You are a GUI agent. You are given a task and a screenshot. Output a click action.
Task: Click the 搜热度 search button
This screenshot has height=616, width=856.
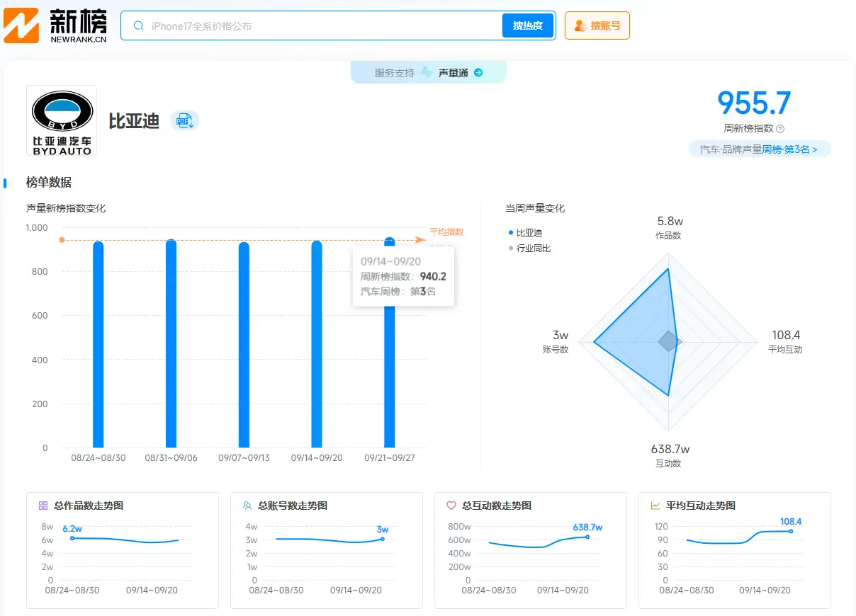(x=528, y=25)
